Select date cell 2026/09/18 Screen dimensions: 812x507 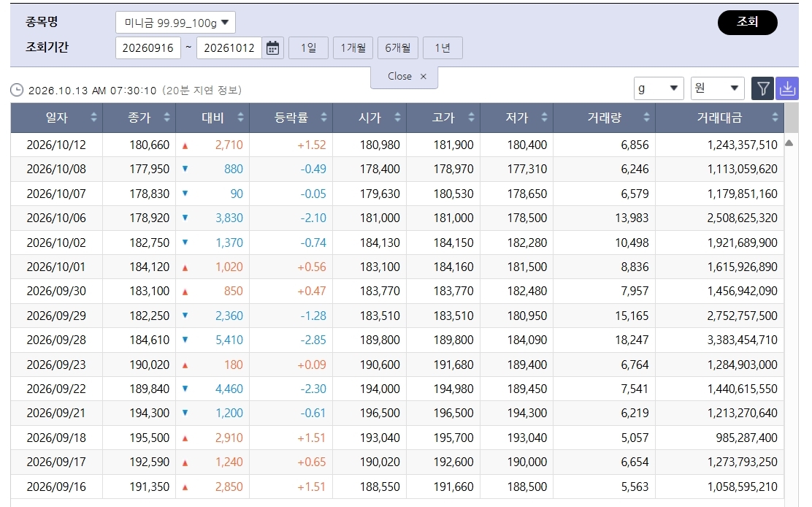click(56, 438)
